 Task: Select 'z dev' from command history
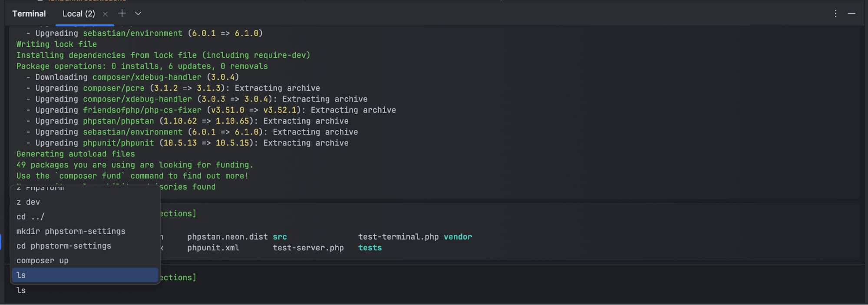tap(28, 202)
